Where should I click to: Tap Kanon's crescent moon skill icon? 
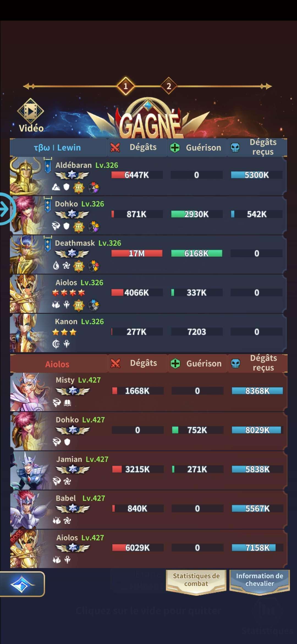pyautogui.click(x=56, y=344)
